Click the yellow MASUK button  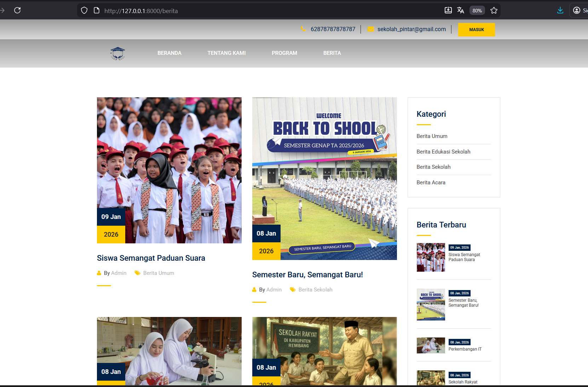point(477,30)
